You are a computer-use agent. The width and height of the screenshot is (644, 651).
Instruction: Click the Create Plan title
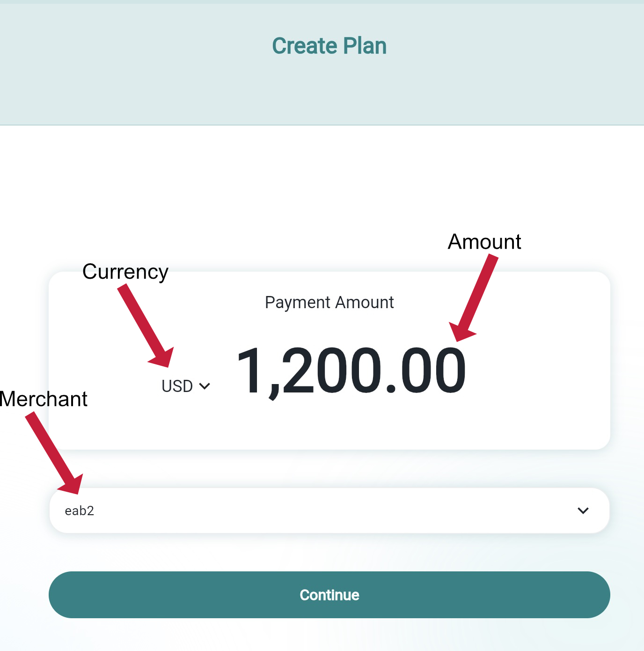(329, 45)
